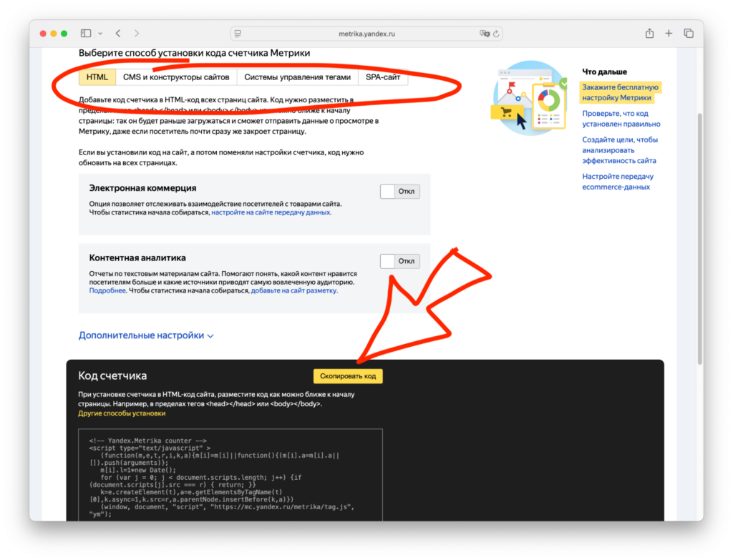Toggle the Safari sidebar icon

(x=86, y=33)
